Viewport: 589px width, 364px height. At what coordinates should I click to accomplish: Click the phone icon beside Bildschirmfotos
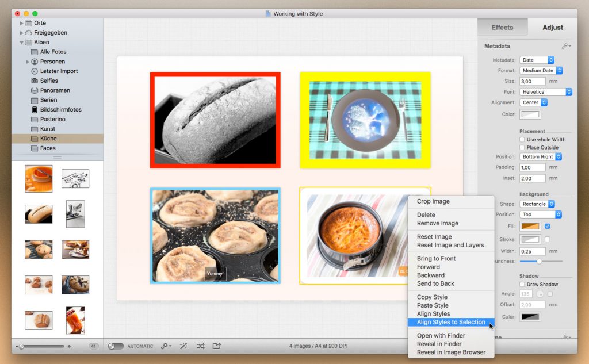pos(35,110)
